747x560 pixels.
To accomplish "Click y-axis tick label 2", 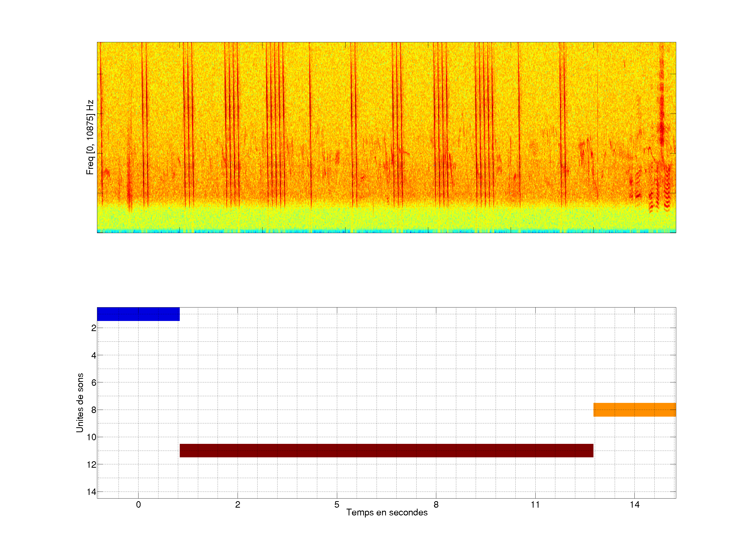I will [x=94, y=328].
